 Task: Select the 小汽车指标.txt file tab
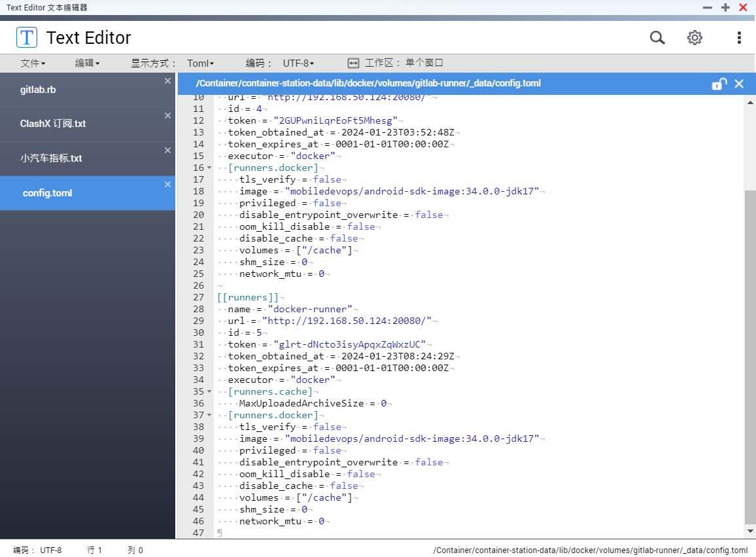(87, 158)
